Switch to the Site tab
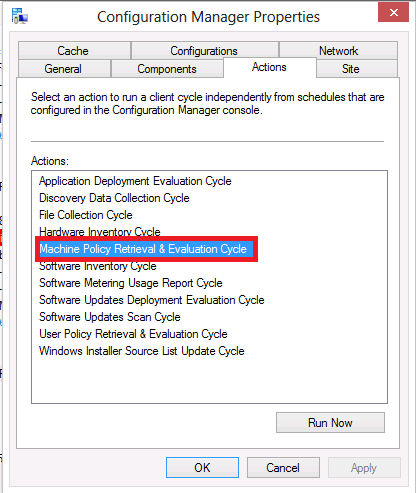416x493 pixels. tap(357, 69)
